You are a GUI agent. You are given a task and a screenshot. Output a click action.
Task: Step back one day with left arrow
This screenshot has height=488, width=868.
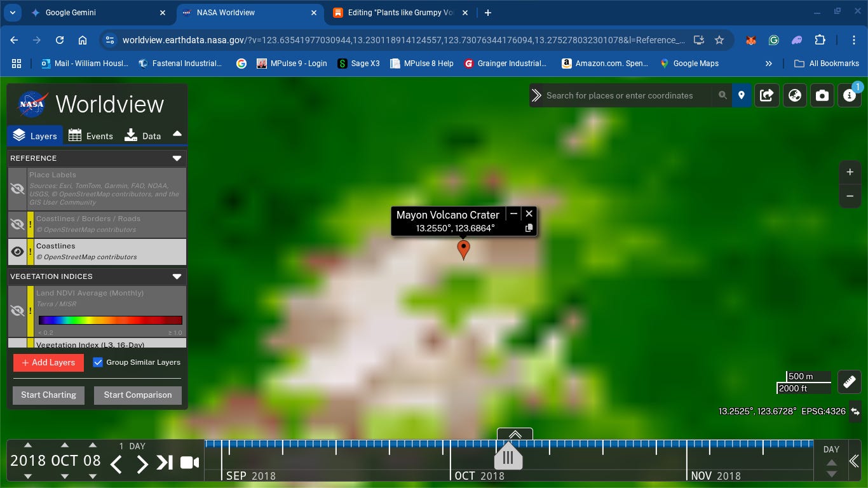pyautogui.click(x=116, y=464)
